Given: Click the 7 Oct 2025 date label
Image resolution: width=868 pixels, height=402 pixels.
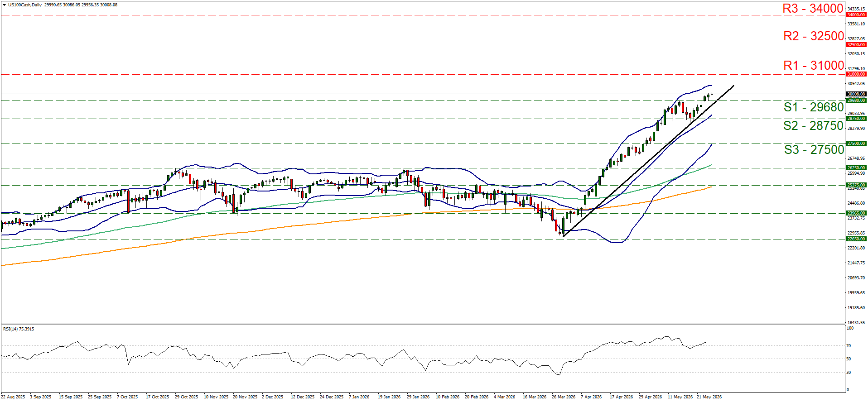Looking at the screenshot, I should coord(127,397).
